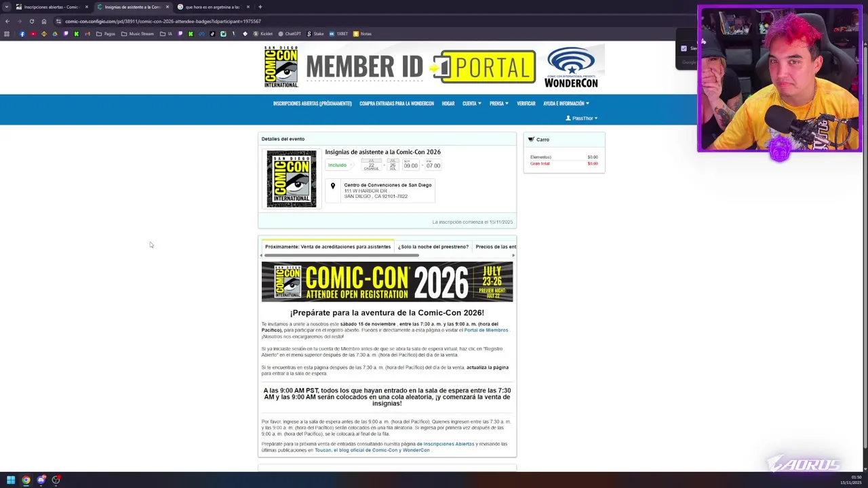This screenshot has width=868, height=488.
Task: Click the browser back arrow
Action: (7, 21)
